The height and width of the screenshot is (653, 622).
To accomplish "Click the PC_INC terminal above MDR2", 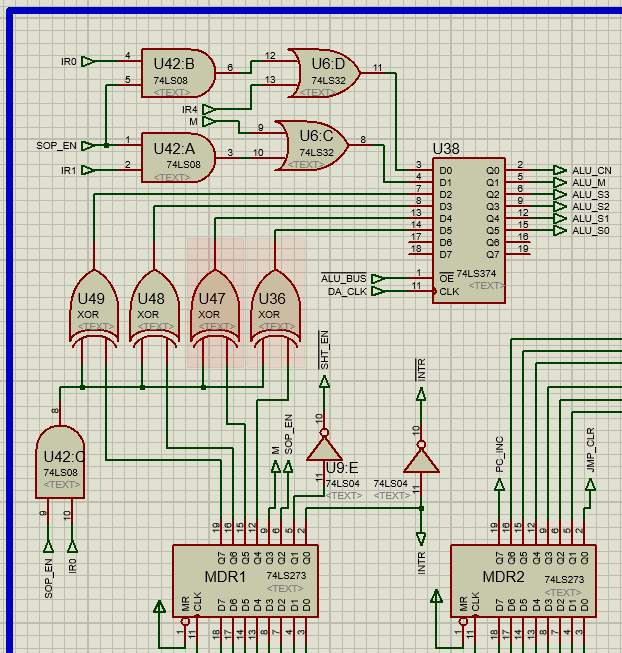I will coord(500,485).
